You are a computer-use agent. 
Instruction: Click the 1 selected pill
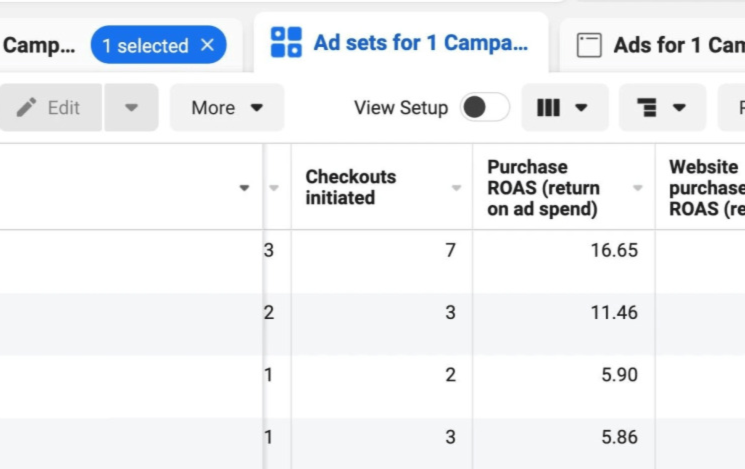pos(145,45)
